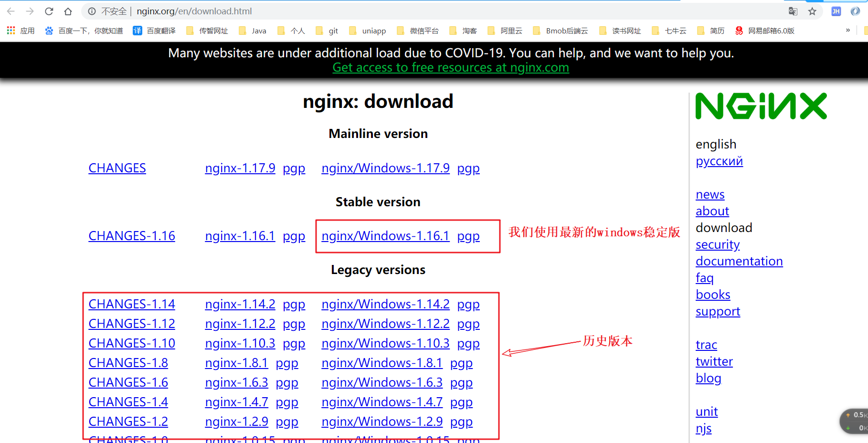The width and height of the screenshot is (868, 443).
Task: Open the 百度翻译 bookmark
Action: (154, 31)
